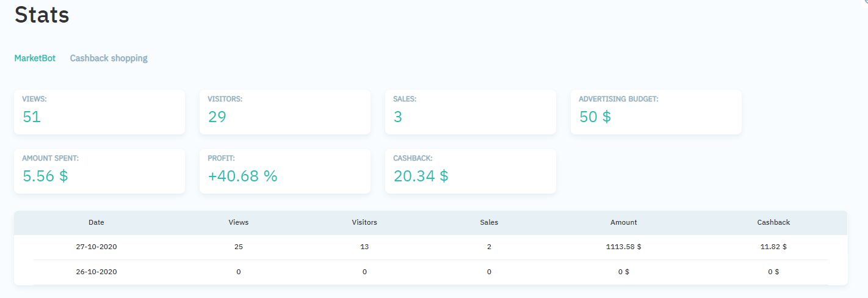Click the visitors count 13 for 27-10-2020
This screenshot has height=298, width=868.
pyautogui.click(x=364, y=247)
